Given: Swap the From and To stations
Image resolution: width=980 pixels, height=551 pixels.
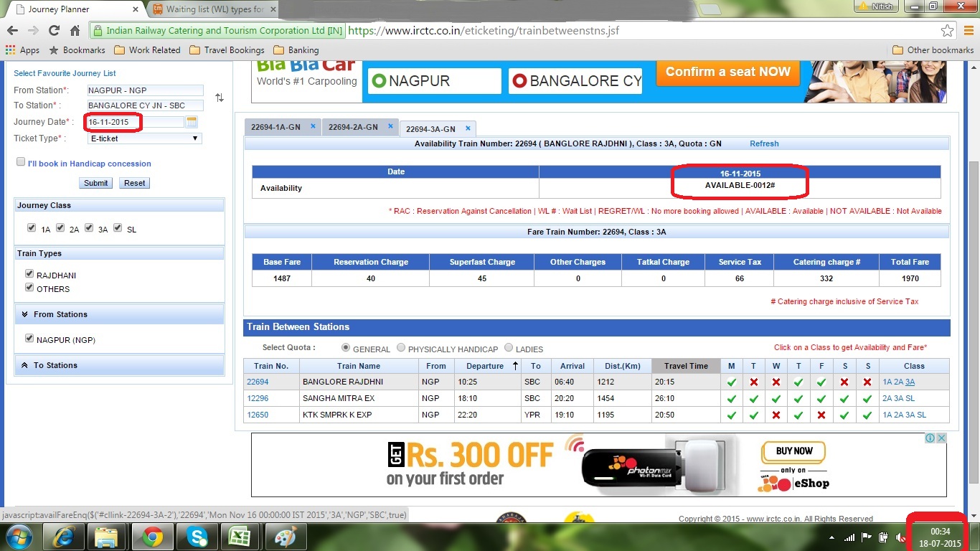Looking at the screenshot, I should (x=220, y=98).
